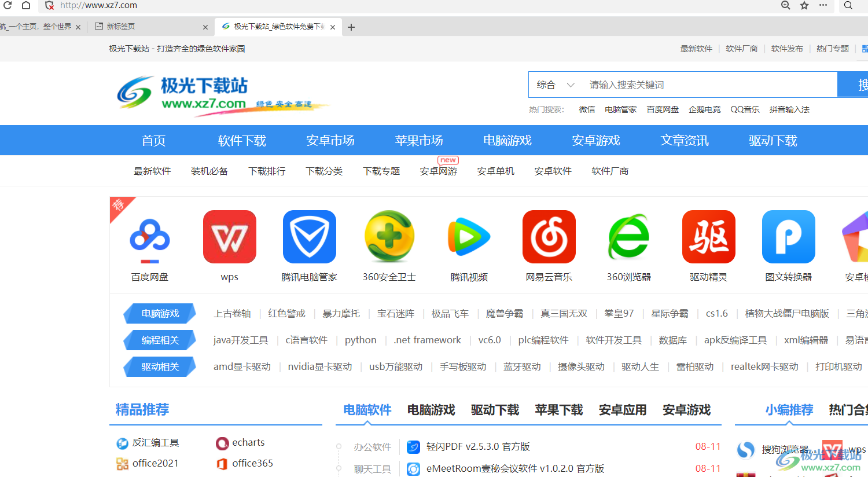Open the 图文转换器 icon
This screenshot has width=868, height=477.
point(789,237)
